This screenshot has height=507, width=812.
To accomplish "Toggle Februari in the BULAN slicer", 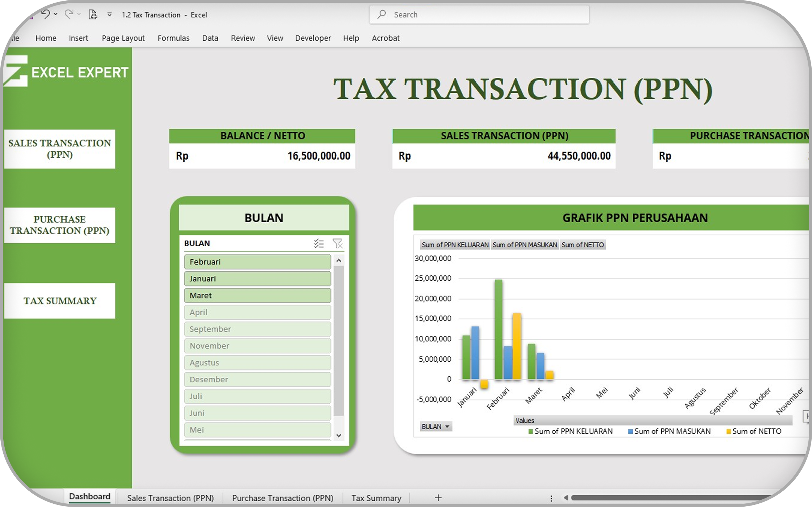I will coord(257,262).
